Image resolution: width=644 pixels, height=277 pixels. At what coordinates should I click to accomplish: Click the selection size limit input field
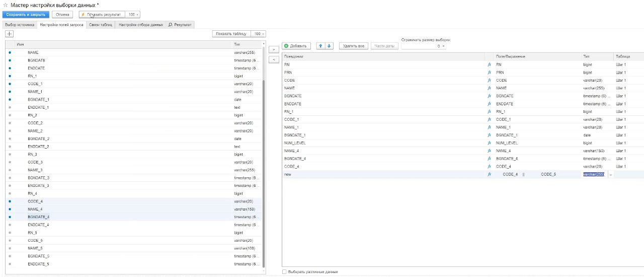422,46
